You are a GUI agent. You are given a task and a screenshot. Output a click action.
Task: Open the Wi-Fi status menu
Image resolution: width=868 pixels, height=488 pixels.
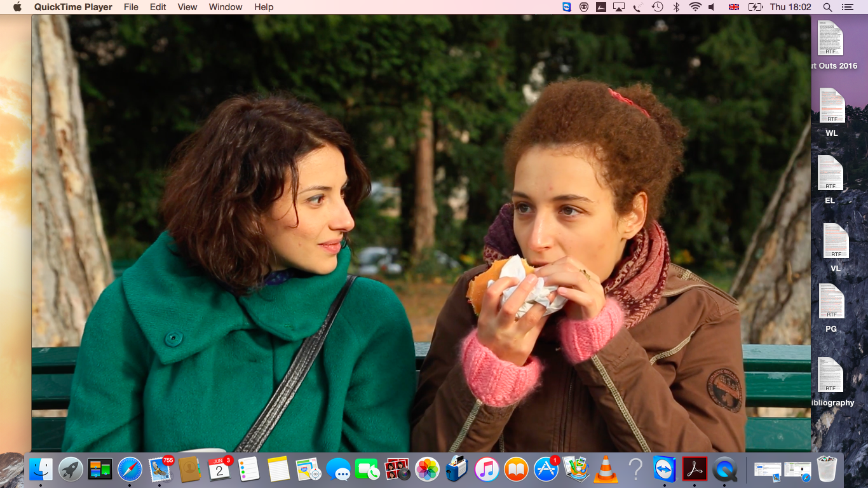coord(695,7)
